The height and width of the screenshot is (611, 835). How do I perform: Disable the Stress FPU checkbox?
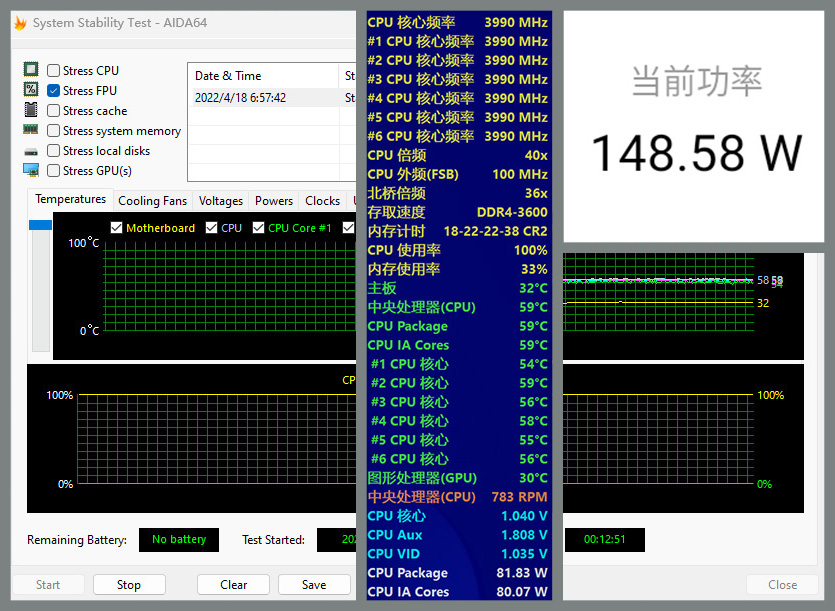click(53, 90)
